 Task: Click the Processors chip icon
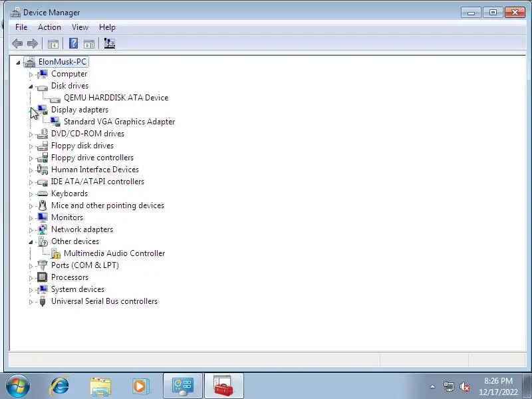[43, 277]
